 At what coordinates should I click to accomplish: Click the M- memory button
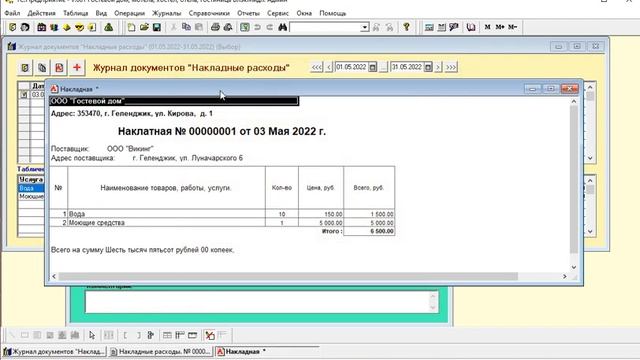point(513,27)
